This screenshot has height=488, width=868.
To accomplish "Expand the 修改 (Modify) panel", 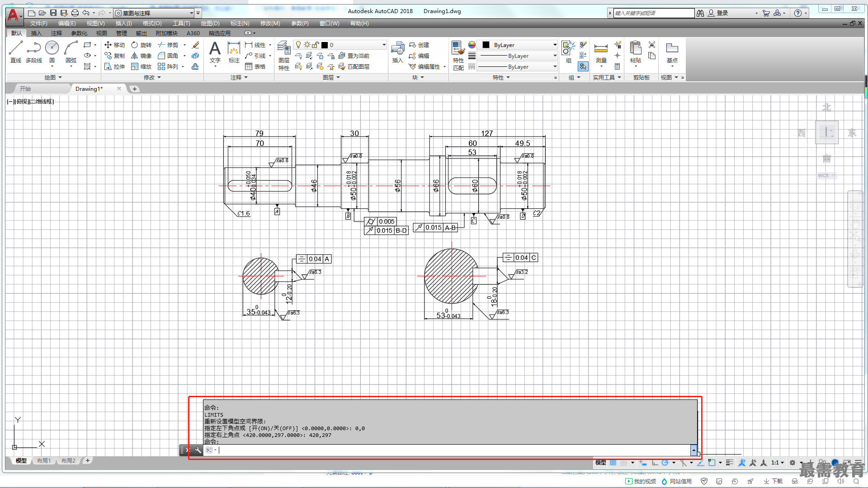I will [x=152, y=77].
